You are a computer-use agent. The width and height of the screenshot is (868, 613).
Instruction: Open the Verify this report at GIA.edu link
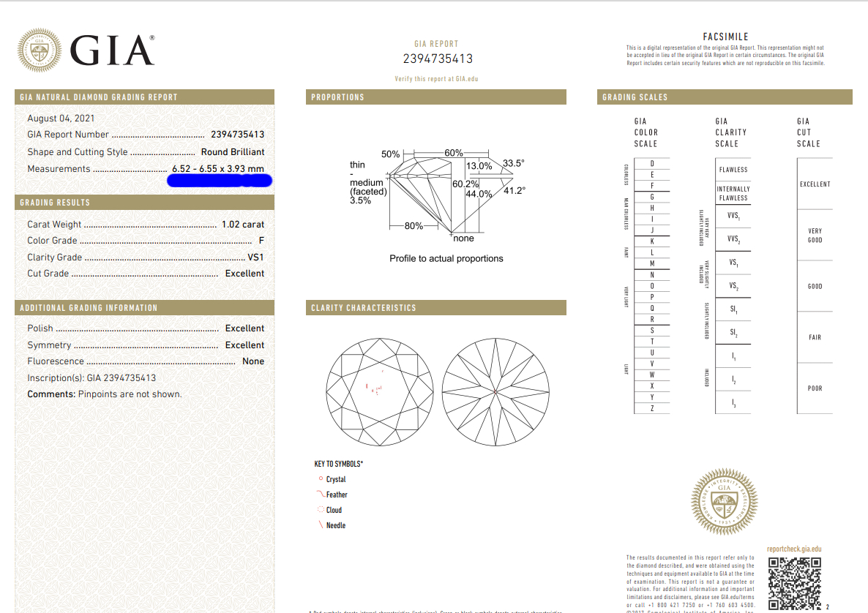click(x=438, y=79)
